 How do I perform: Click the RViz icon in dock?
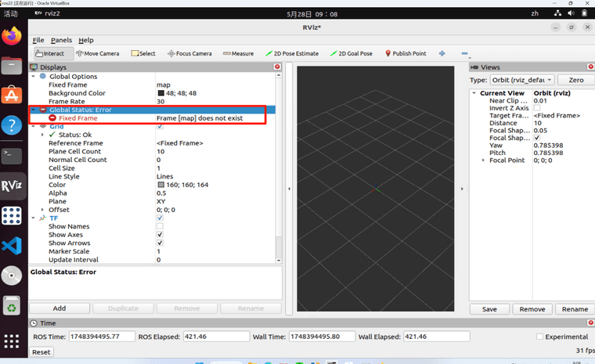click(x=12, y=186)
